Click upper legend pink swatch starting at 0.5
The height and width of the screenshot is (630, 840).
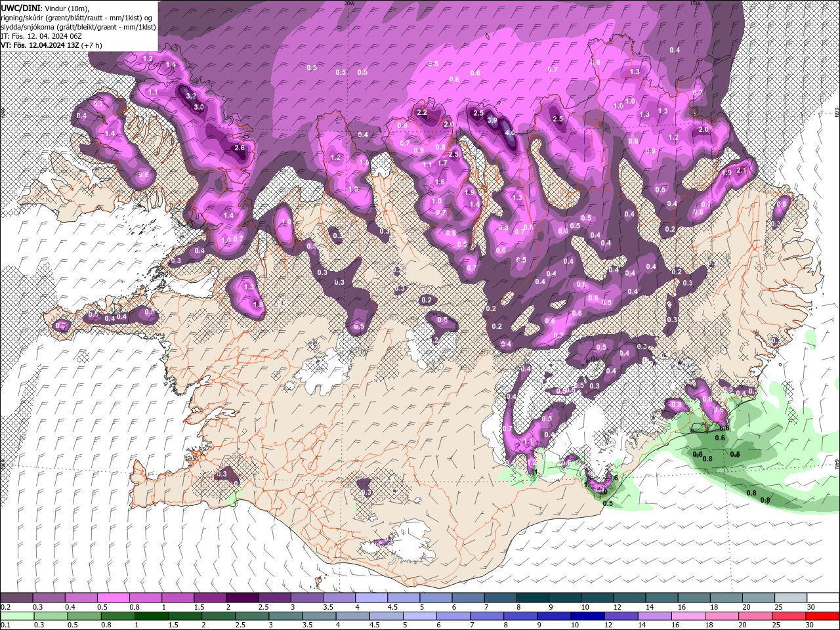pyautogui.click(x=113, y=598)
